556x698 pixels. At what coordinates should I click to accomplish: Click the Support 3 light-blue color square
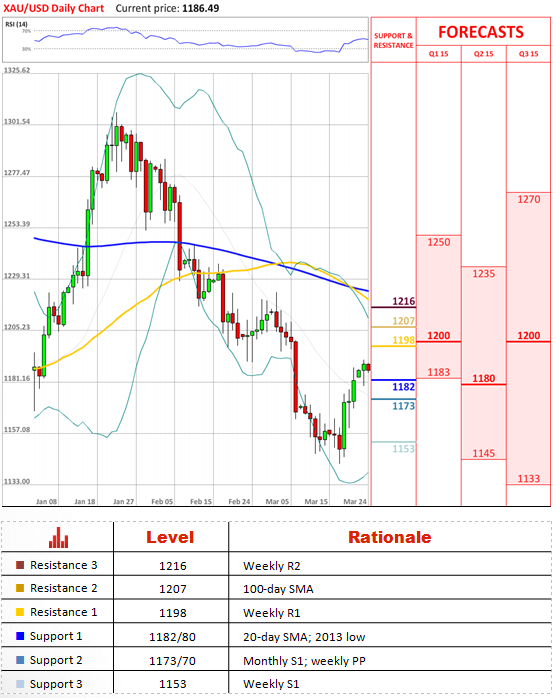20,684
